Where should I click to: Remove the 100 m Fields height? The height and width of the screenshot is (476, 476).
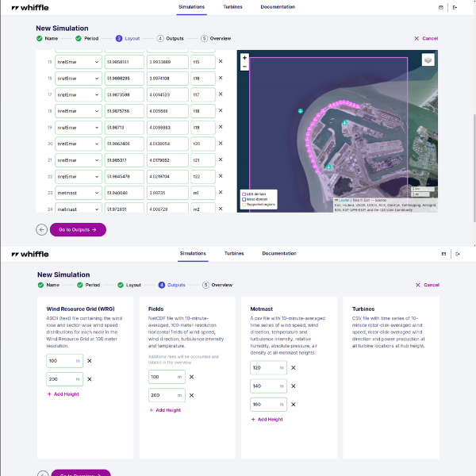click(x=191, y=377)
